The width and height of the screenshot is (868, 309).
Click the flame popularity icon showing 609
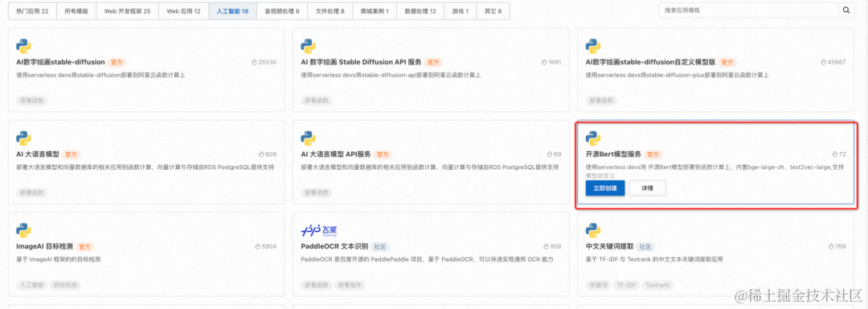pos(261,154)
